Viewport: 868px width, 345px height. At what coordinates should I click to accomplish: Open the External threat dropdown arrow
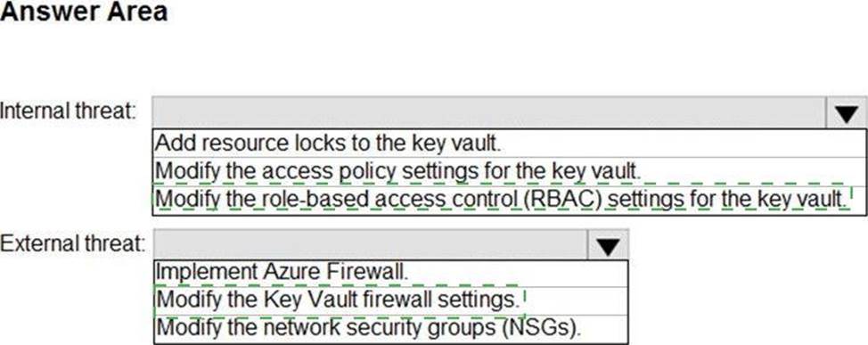click(x=608, y=244)
